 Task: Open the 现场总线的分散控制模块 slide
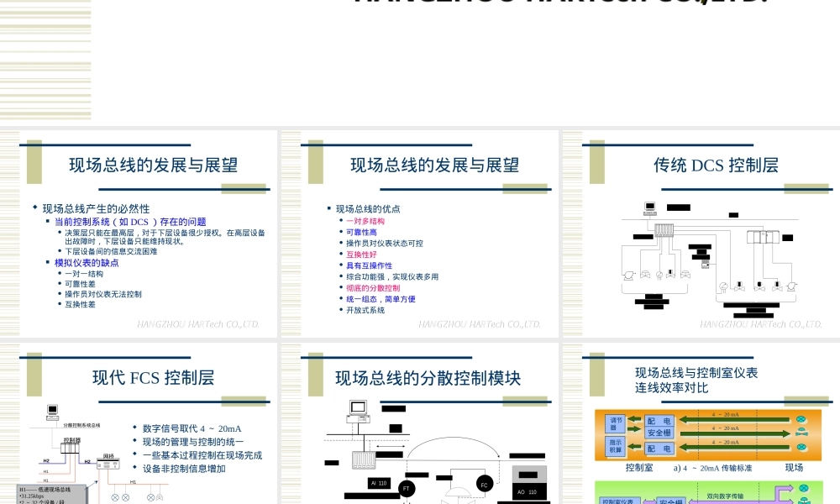420,423
